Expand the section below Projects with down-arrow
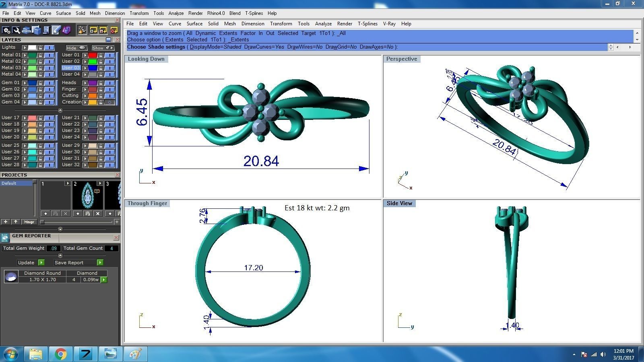The width and height of the screenshot is (644, 362). pyautogui.click(x=60, y=229)
